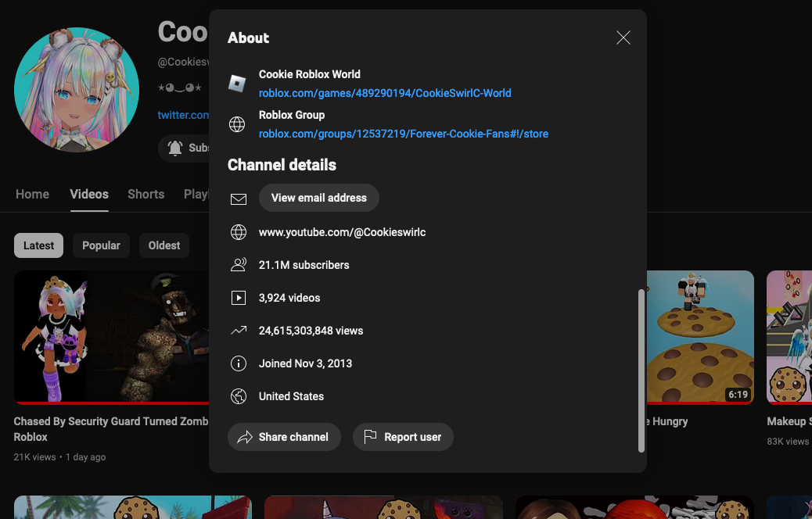Screen dimensions: 812x519
Task: Switch to the Home tab
Action: [x=32, y=194]
